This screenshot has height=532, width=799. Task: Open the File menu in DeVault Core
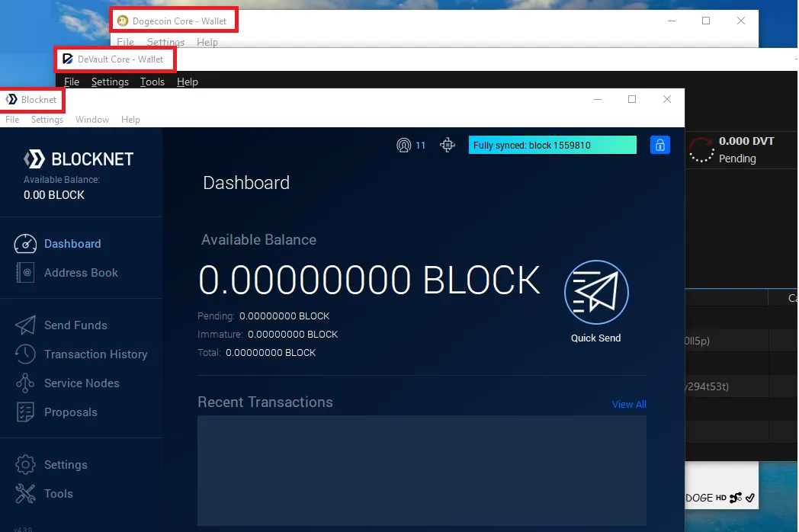[72, 82]
